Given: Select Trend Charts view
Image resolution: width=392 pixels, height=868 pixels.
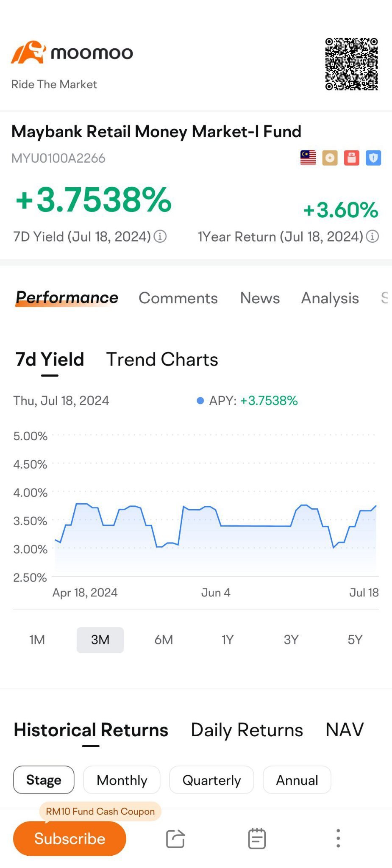Looking at the screenshot, I should (x=162, y=359).
